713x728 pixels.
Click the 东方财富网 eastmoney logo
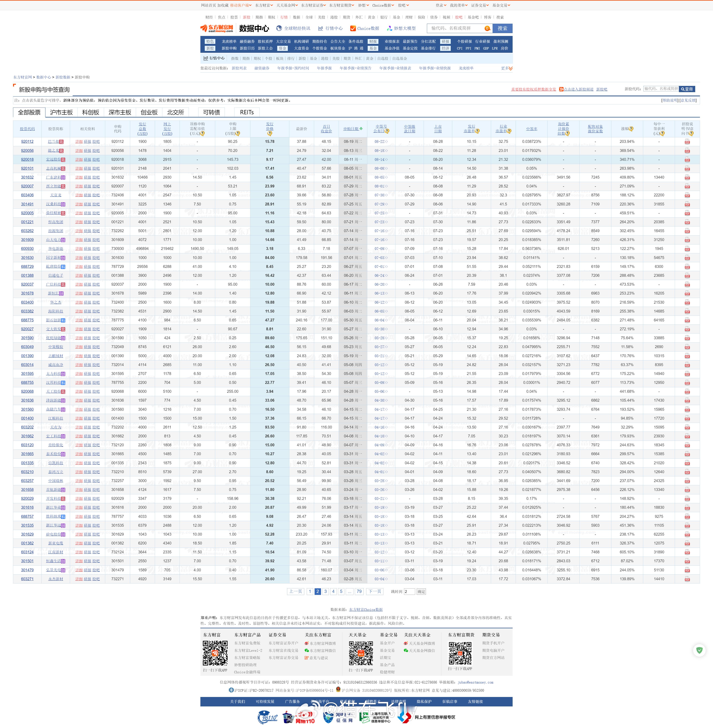point(216,28)
